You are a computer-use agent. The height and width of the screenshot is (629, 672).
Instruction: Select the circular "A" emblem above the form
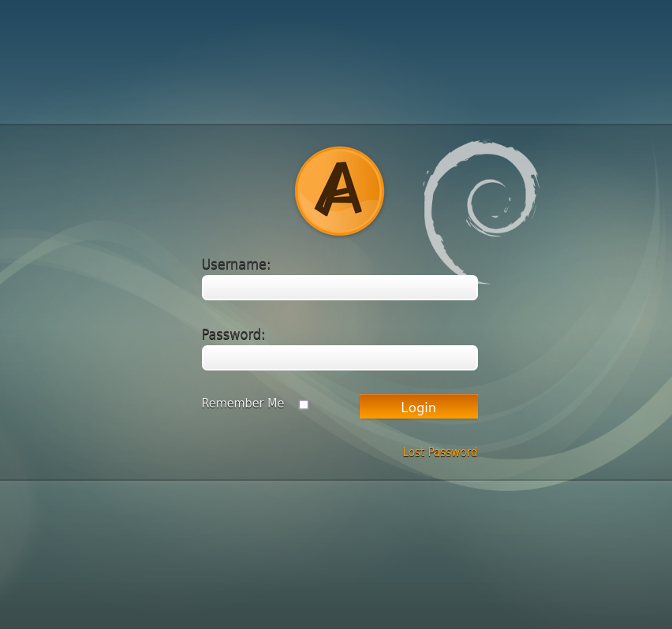point(339,190)
